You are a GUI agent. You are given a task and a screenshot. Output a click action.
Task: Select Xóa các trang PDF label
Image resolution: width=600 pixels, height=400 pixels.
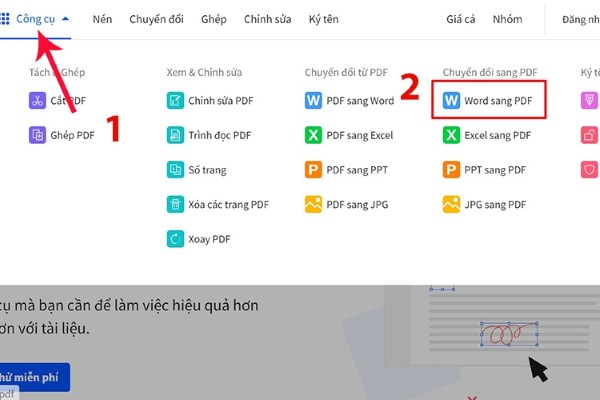coord(228,204)
